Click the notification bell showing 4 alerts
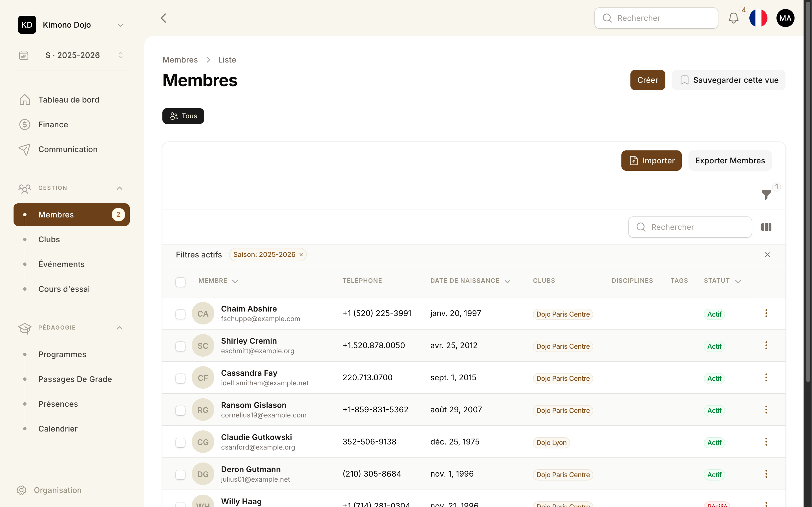The height and width of the screenshot is (507, 812). coord(734,18)
